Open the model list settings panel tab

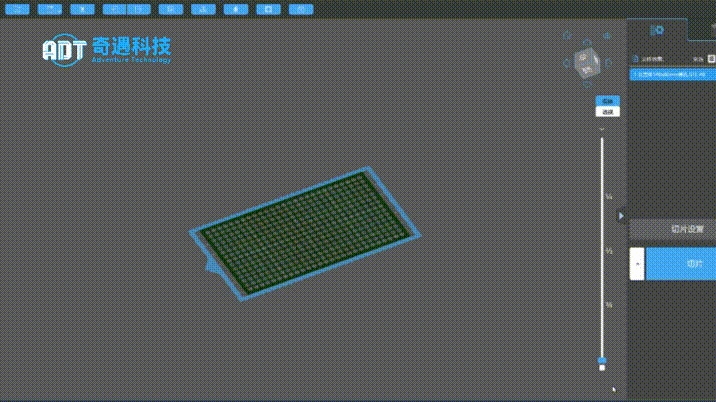tap(657, 30)
